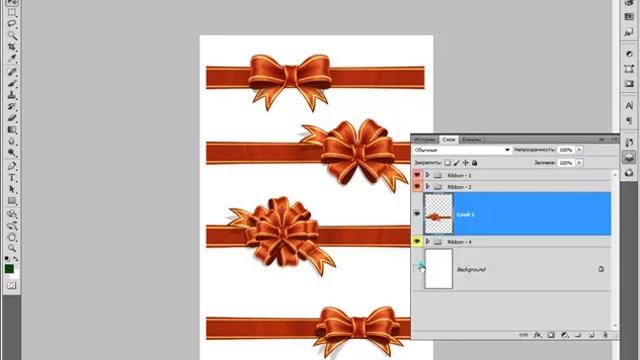This screenshot has height=360, width=640.
Task: Open the Layers panel dock icon
Action: pyautogui.click(x=629, y=158)
